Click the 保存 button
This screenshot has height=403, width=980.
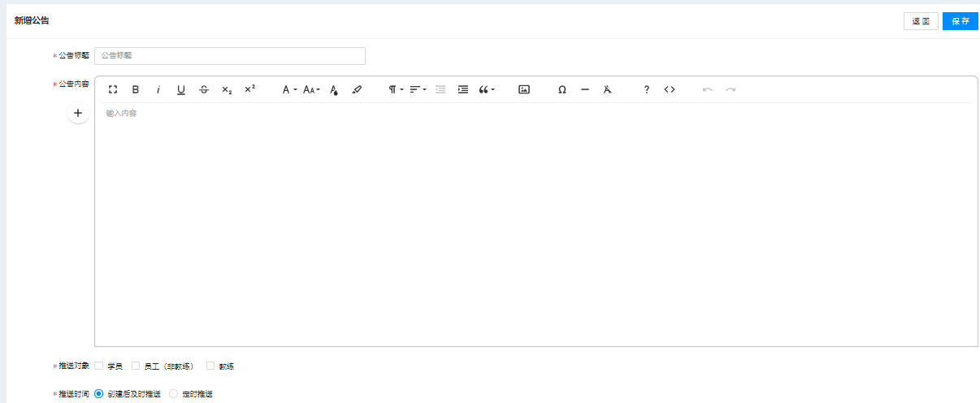coord(960,21)
